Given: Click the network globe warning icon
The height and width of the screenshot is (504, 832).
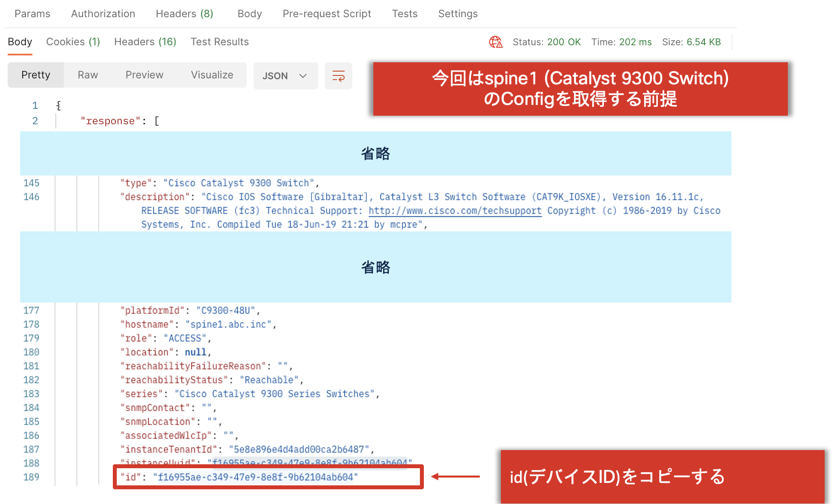Looking at the screenshot, I should coord(496,42).
